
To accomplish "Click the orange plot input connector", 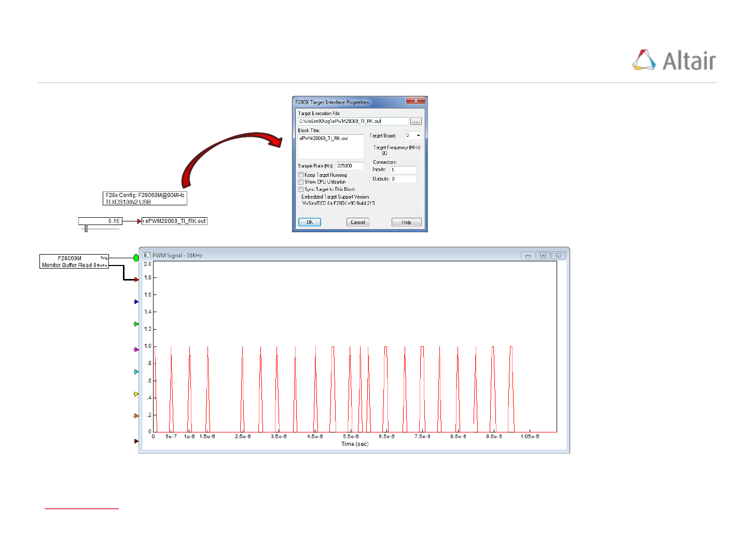I will pos(136,416).
